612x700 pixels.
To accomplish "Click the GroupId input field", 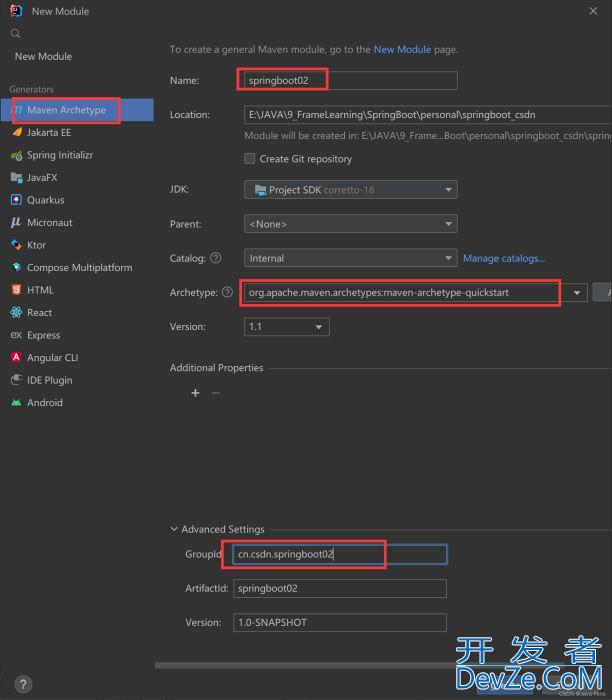I will pyautogui.click(x=340, y=554).
